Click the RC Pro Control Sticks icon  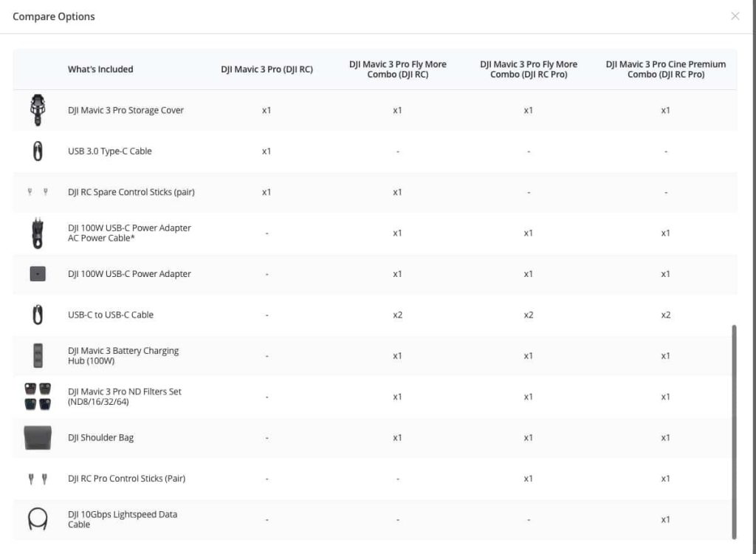(x=38, y=479)
